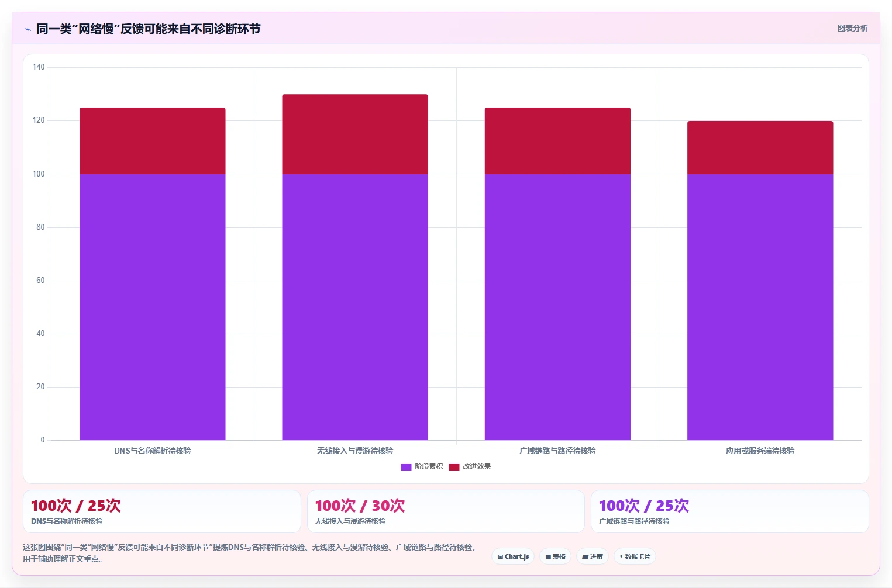The height and width of the screenshot is (588, 892).
Task: Select the 进度 chip
Action: tap(593, 556)
